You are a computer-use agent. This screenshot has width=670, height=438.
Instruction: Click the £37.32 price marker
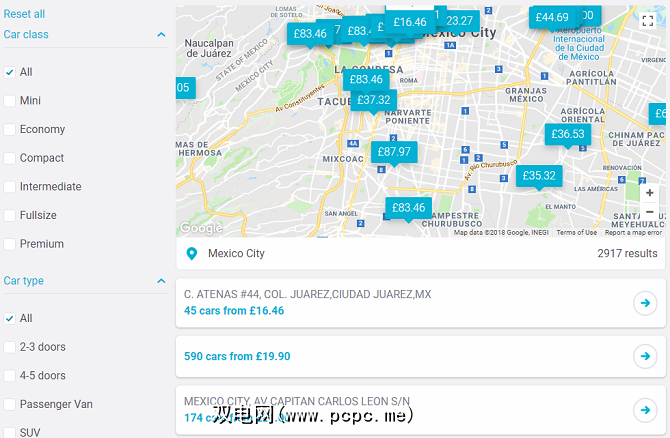374,100
